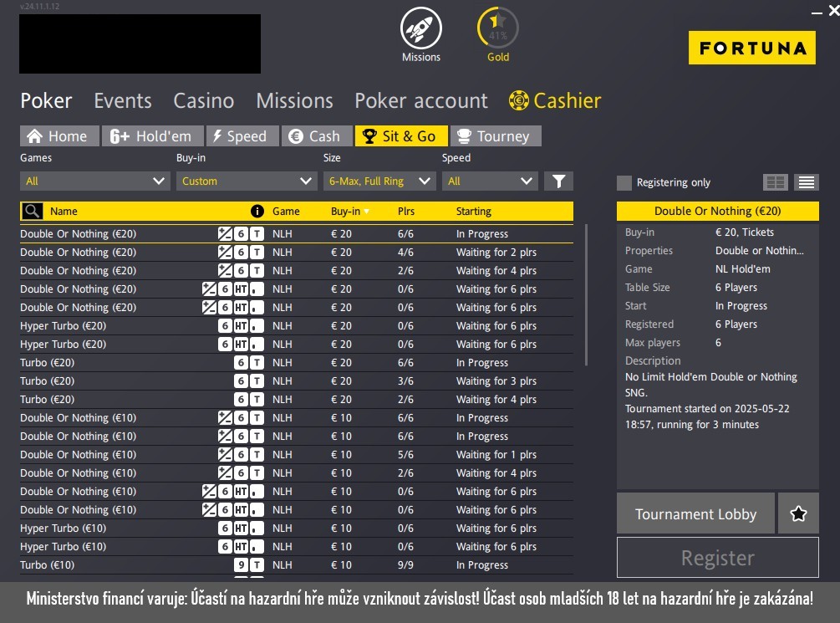Open the Events main section
Image resolution: width=840 pixels, height=623 pixels.
(x=123, y=101)
